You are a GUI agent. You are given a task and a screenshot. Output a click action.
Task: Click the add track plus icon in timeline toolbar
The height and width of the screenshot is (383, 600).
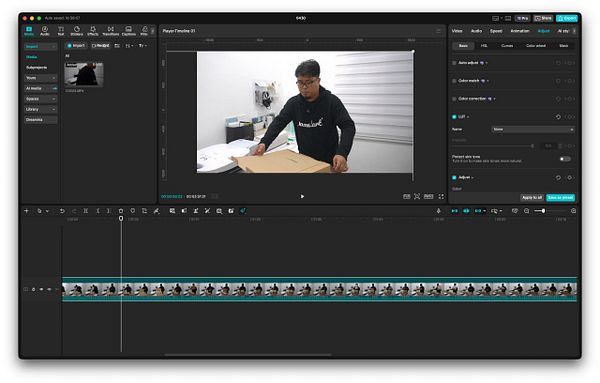tap(26, 211)
